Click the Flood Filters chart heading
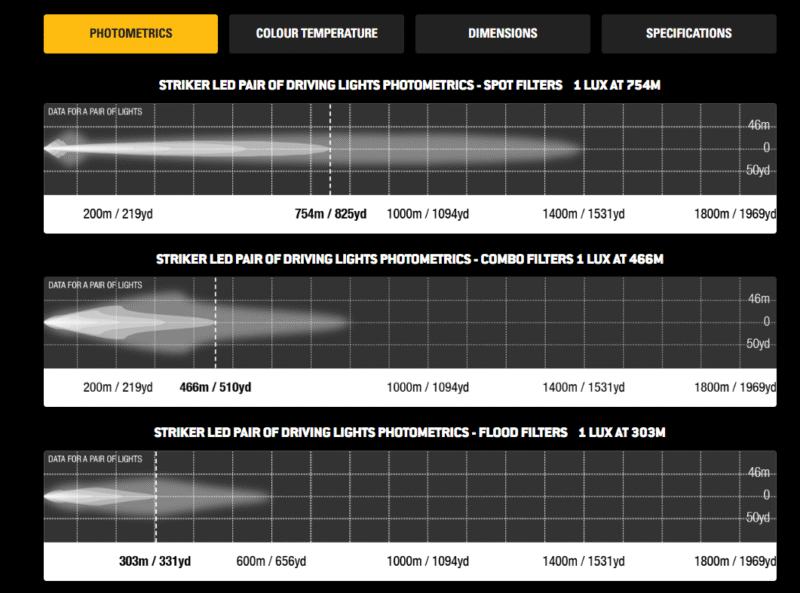The height and width of the screenshot is (593, 800). point(409,432)
